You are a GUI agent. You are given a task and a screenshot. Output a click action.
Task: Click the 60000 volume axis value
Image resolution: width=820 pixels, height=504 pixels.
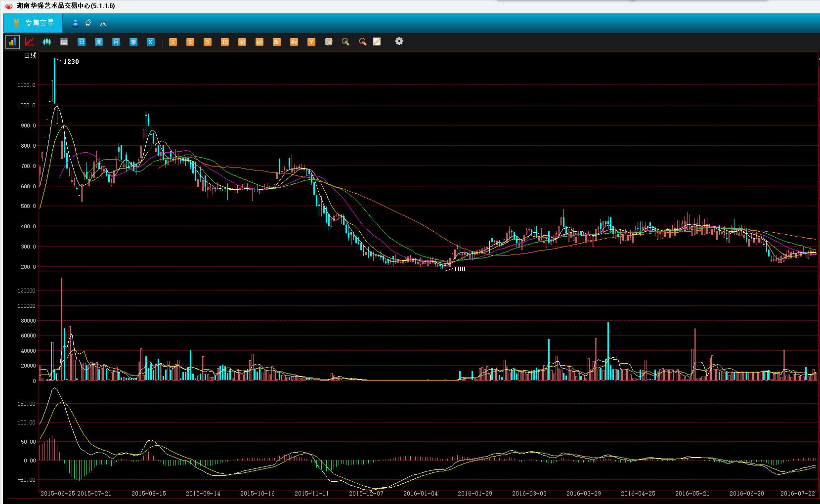(x=28, y=336)
